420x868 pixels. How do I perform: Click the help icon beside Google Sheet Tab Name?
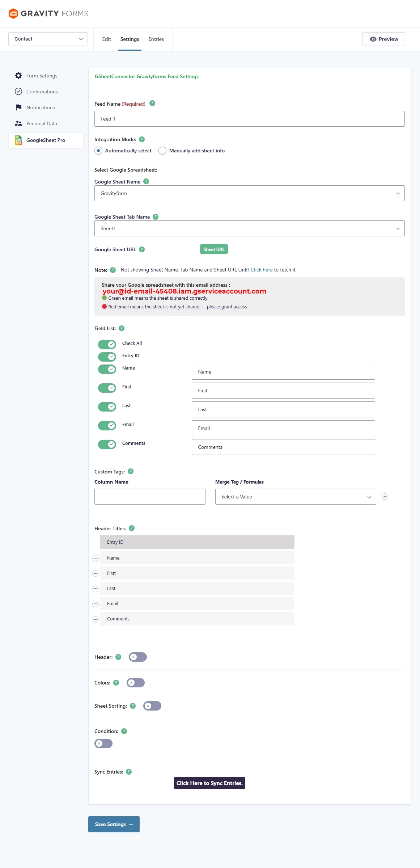156,217
